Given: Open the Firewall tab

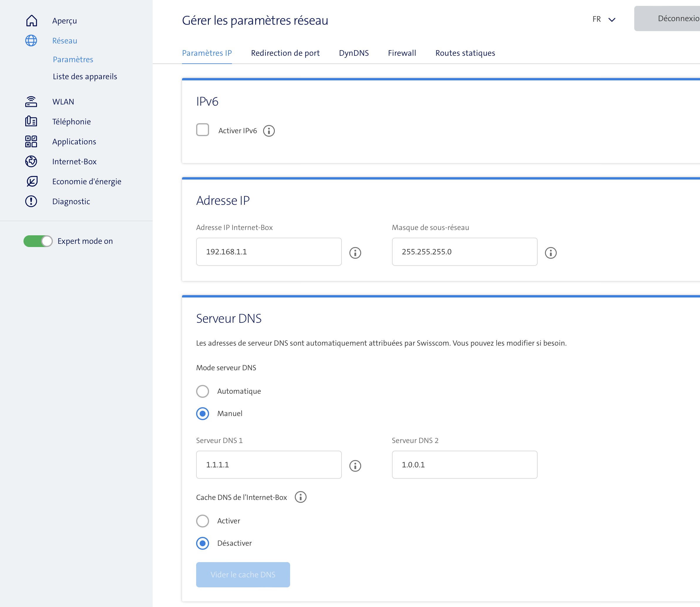Looking at the screenshot, I should pyautogui.click(x=402, y=53).
